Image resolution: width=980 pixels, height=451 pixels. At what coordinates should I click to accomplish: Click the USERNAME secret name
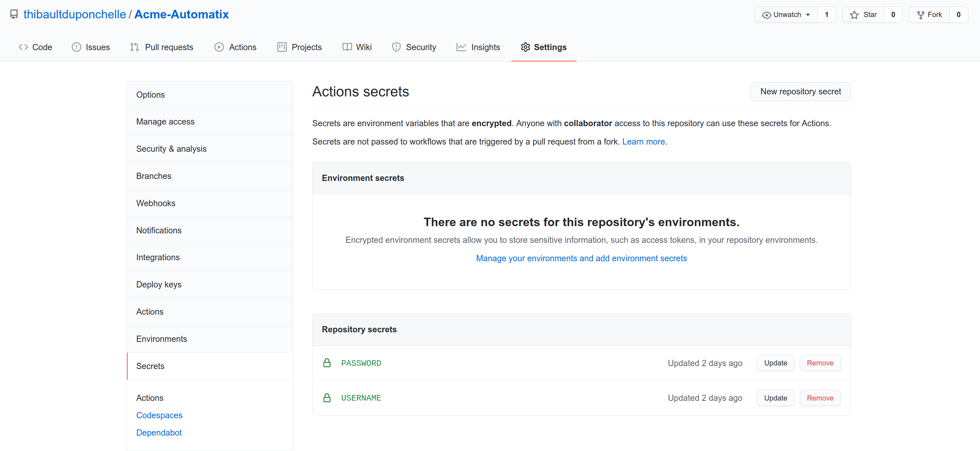pyautogui.click(x=361, y=398)
